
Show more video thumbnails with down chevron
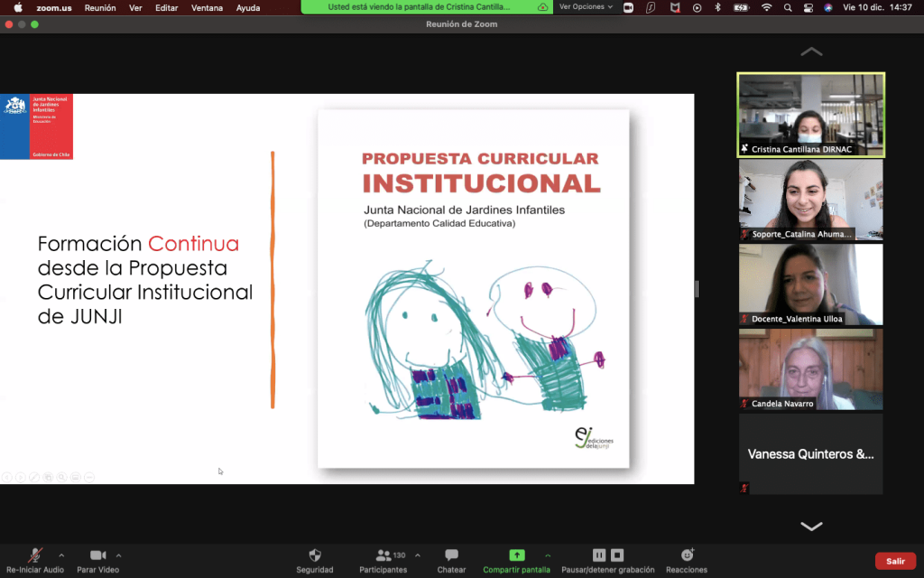[x=811, y=527]
